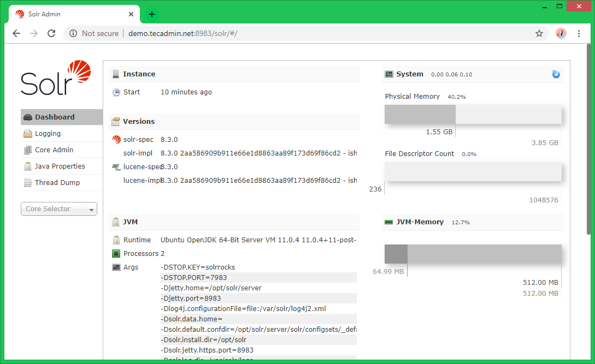The image size is (595, 364).
Task: Click the -Dsolr.install.dir=/opt/solr argument
Action: [x=258, y=340]
